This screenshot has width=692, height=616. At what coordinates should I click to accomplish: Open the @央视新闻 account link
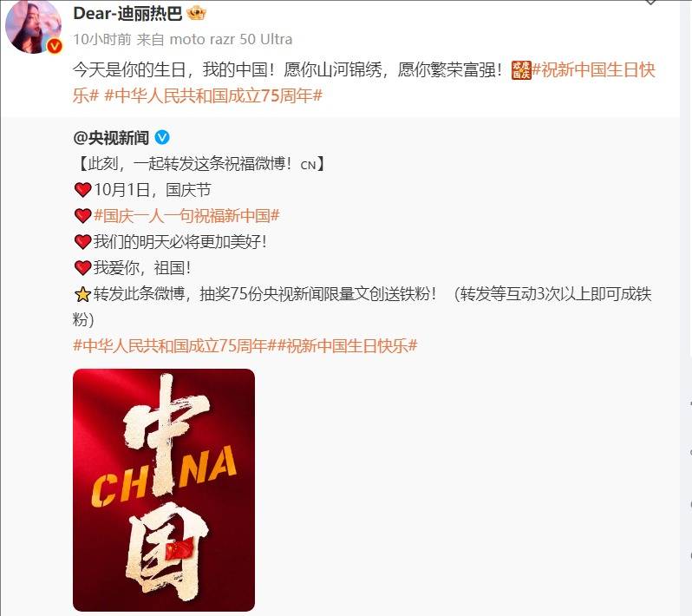[x=111, y=138]
